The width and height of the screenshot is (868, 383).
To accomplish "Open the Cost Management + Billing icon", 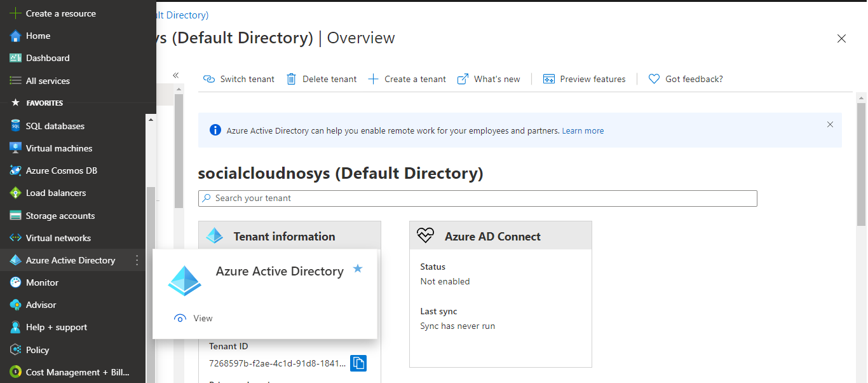I will (x=15, y=372).
